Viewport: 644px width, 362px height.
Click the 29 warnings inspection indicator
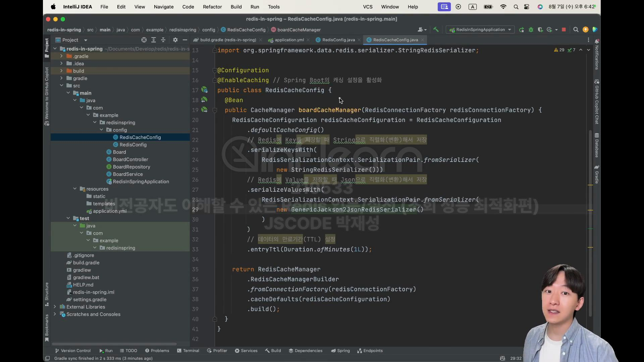(x=559, y=50)
